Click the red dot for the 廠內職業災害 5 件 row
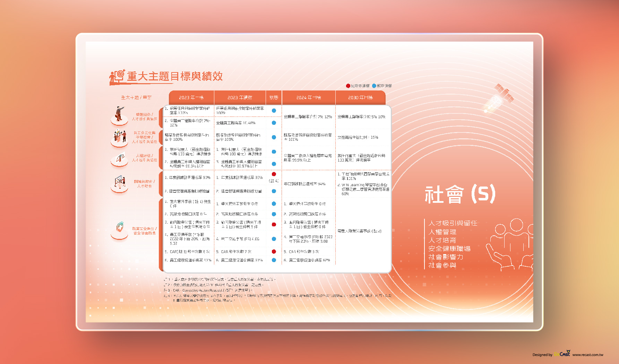 click(274, 225)
